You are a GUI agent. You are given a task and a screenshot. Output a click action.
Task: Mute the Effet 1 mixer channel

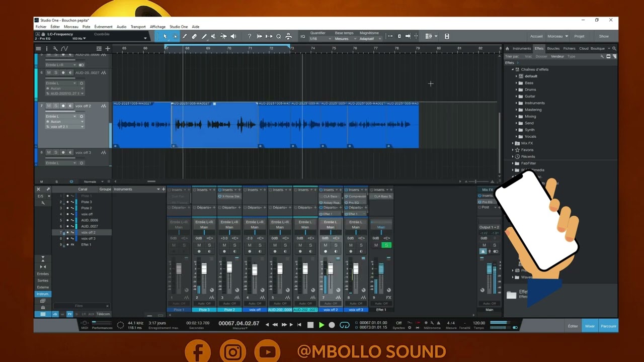[x=376, y=245]
